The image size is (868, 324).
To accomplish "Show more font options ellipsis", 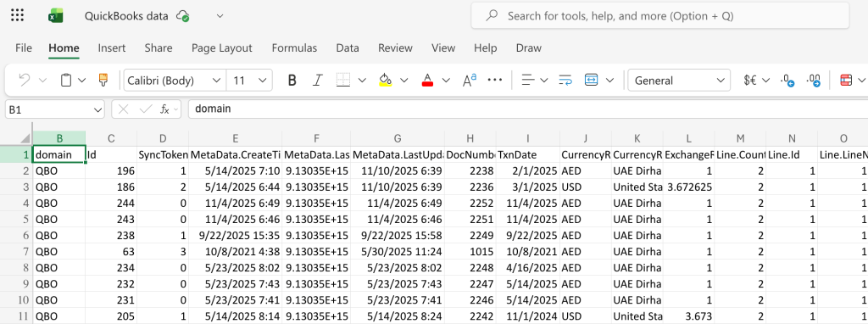I will coord(494,81).
